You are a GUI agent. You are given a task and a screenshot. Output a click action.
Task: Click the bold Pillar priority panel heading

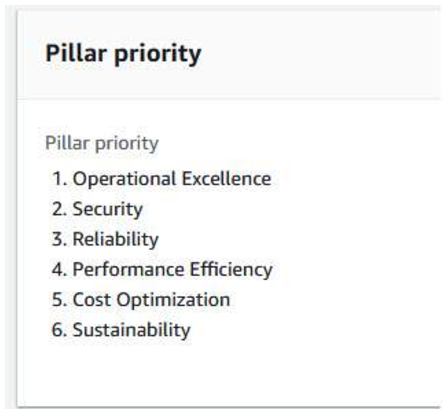[x=123, y=53]
